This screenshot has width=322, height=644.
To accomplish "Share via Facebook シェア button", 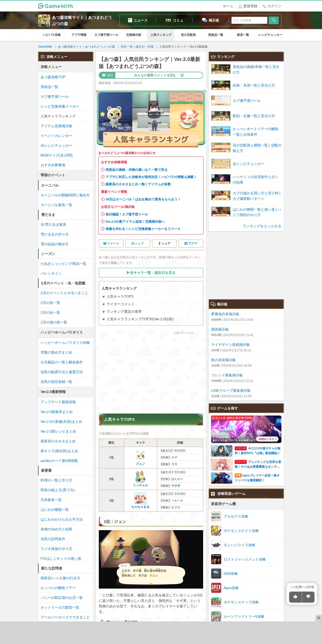I will coord(164,244).
